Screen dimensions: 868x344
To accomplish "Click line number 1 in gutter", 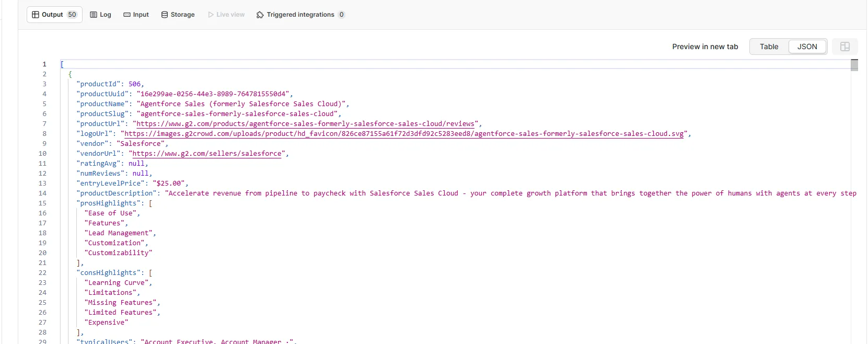I will coord(44,64).
